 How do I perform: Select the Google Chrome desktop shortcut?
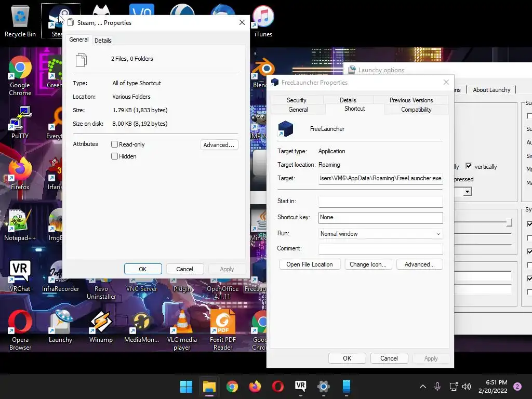[x=20, y=76]
